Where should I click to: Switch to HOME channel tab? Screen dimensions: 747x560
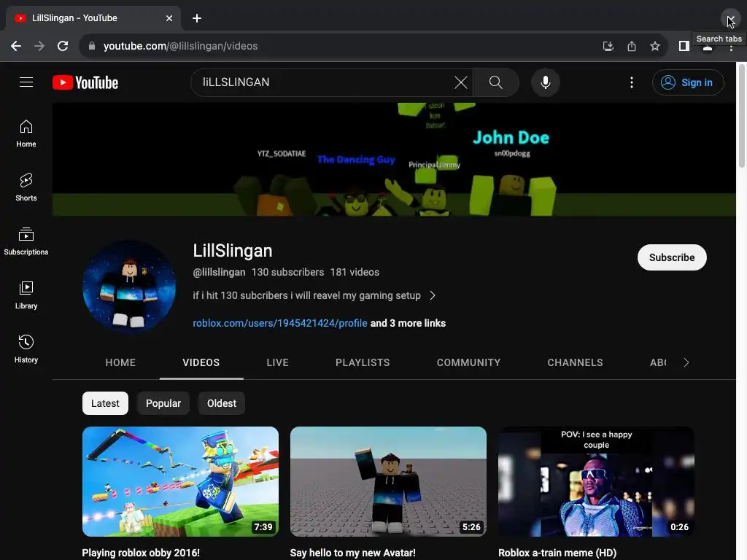pyautogui.click(x=120, y=362)
